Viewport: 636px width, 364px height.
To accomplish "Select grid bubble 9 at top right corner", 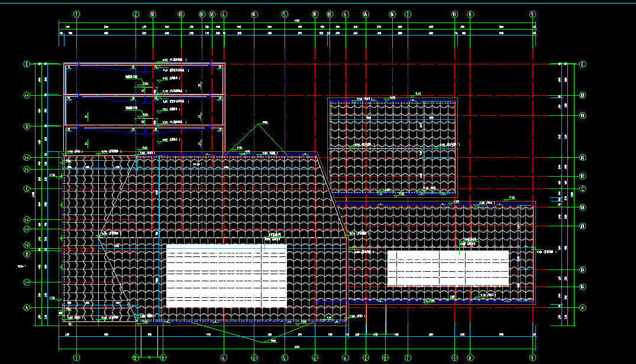I will (532, 14).
